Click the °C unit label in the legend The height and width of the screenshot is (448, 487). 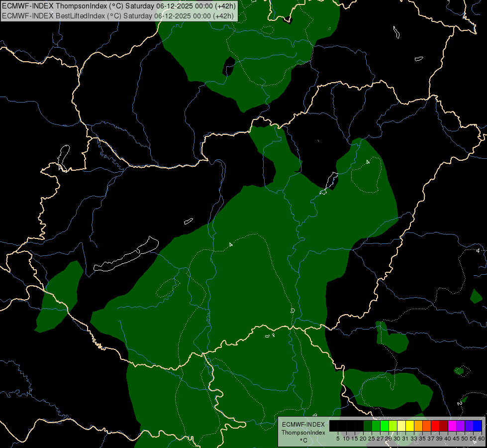[x=304, y=440]
